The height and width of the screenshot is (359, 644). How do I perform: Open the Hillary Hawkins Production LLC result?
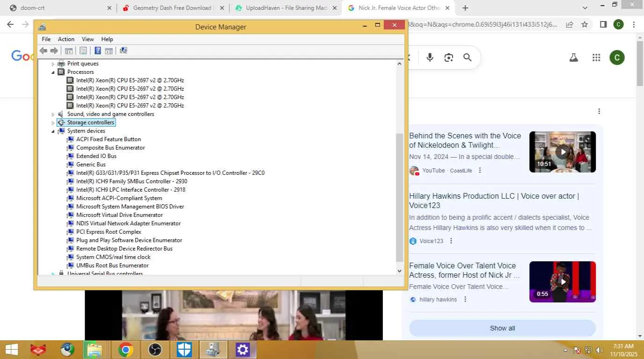pos(494,201)
